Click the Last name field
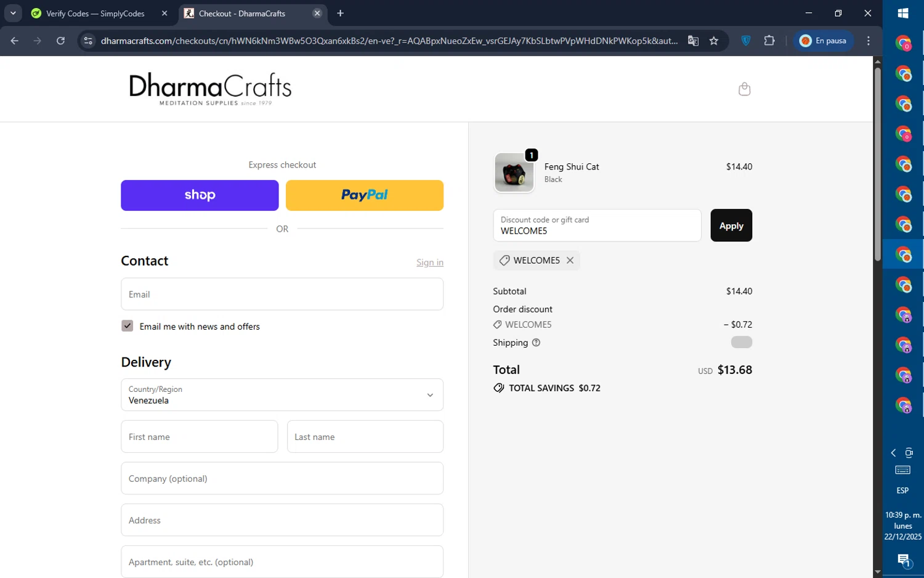Image resolution: width=924 pixels, height=578 pixels. (365, 437)
